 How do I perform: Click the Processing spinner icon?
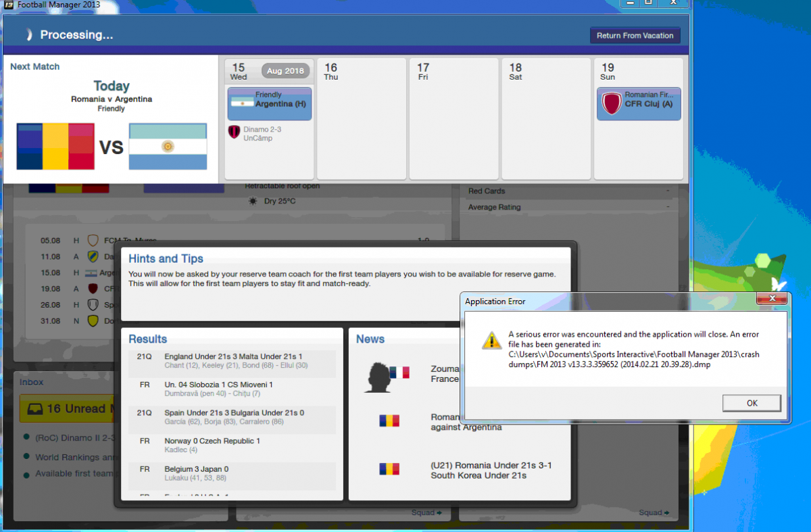click(x=28, y=34)
